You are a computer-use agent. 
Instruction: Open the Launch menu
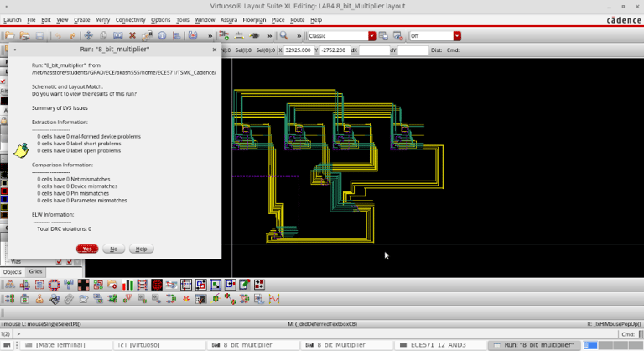click(x=13, y=20)
